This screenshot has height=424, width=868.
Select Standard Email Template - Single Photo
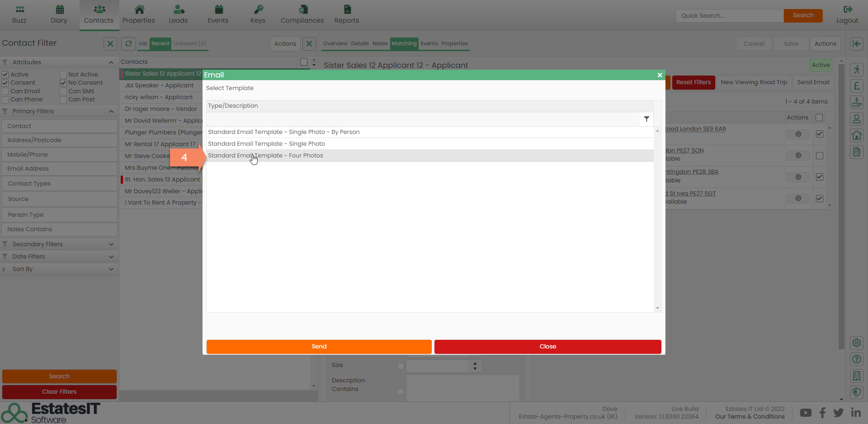266,144
